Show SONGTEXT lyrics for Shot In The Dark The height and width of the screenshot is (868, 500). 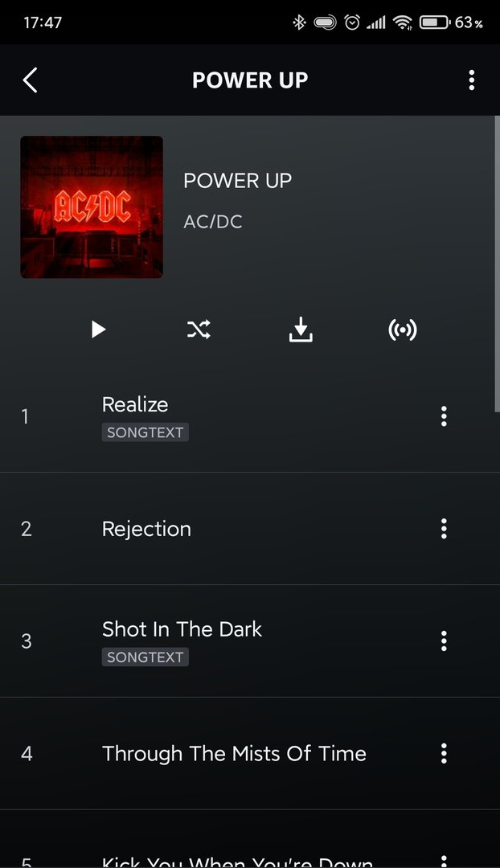point(145,657)
